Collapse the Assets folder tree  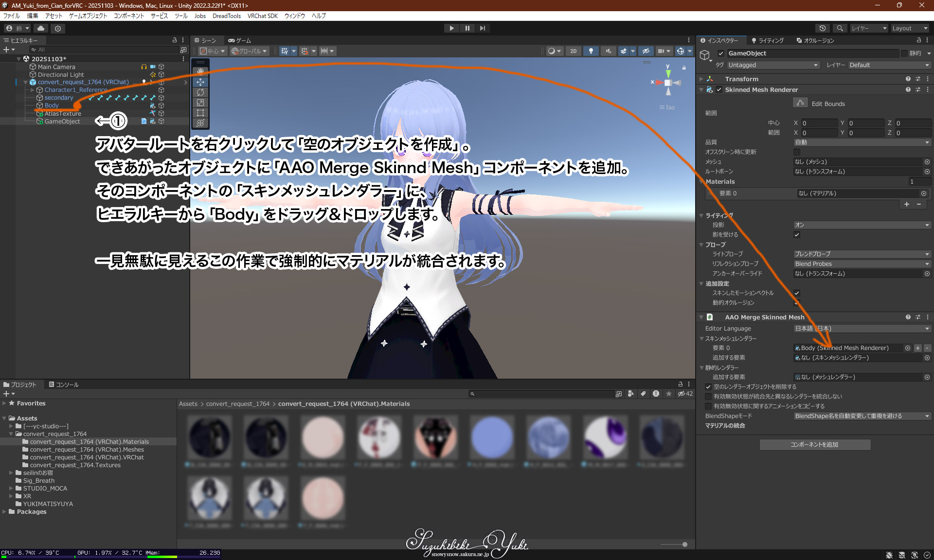pyautogui.click(x=4, y=419)
